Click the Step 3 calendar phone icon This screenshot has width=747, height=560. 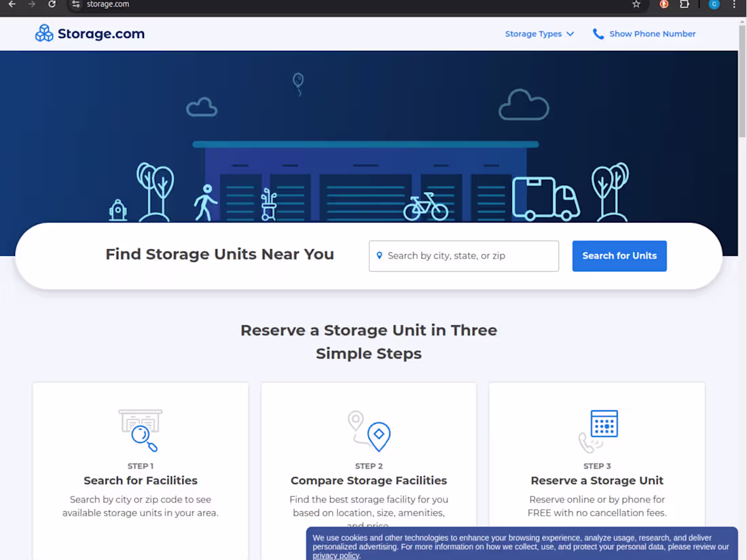click(x=598, y=432)
